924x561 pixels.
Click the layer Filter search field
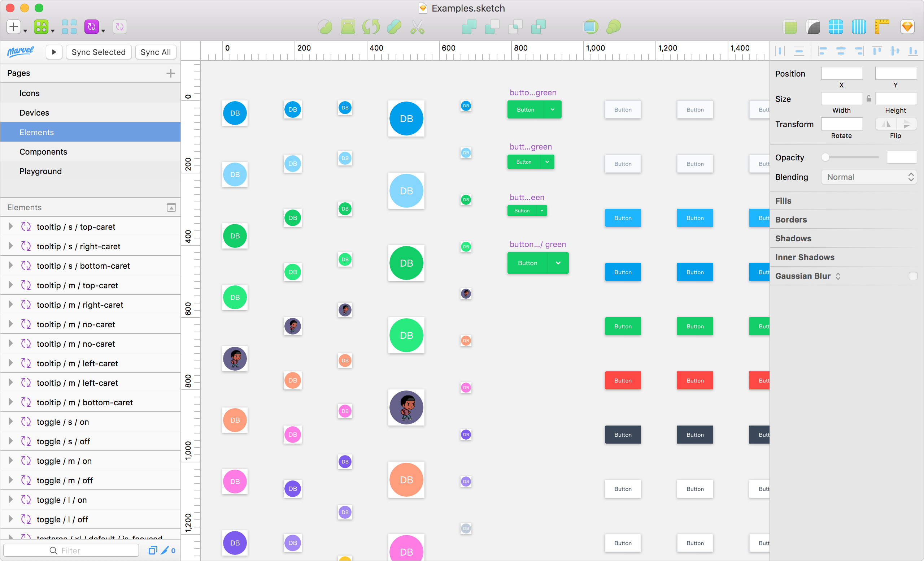tap(71, 550)
